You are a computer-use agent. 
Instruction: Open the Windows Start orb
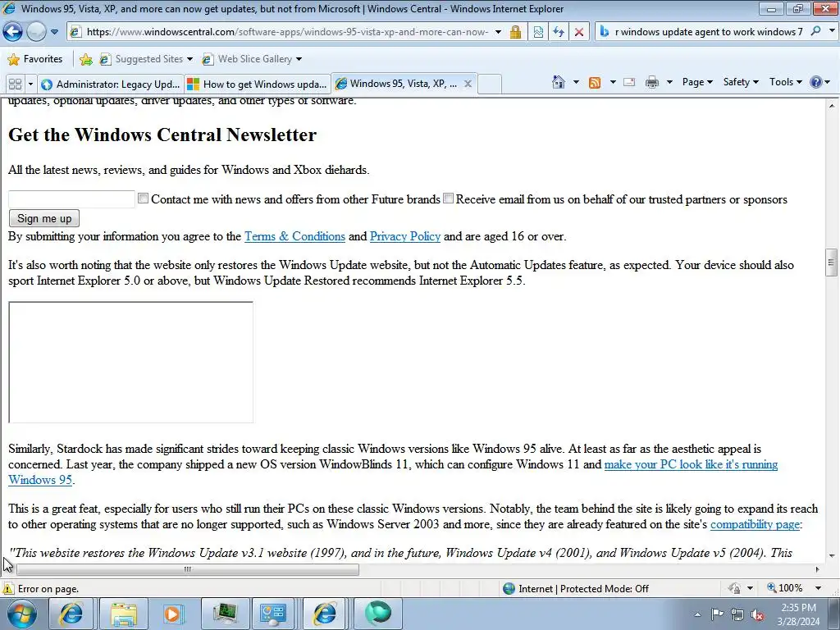pyautogui.click(x=21, y=614)
